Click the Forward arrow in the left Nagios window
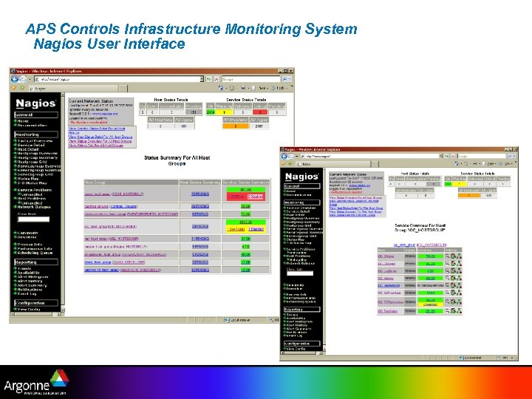This screenshot has height=399, width=532. [x=23, y=79]
